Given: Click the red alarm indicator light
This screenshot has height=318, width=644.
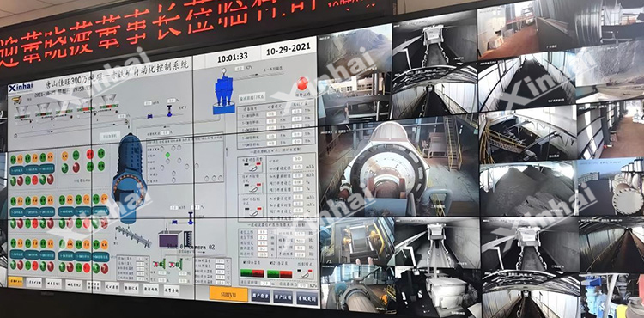Looking at the screenshot, I should click(303, 83).
